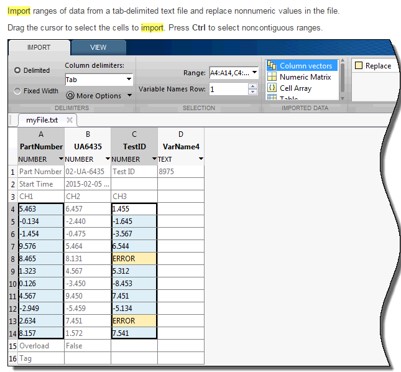Open the TEXT type dropdown for VarName4
Screen dimensions: 401x372
(201, 159)
